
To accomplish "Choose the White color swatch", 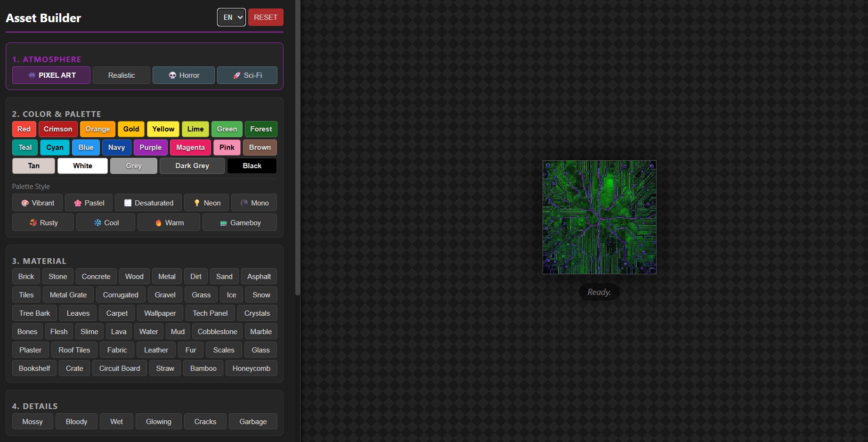I will 82,166.
